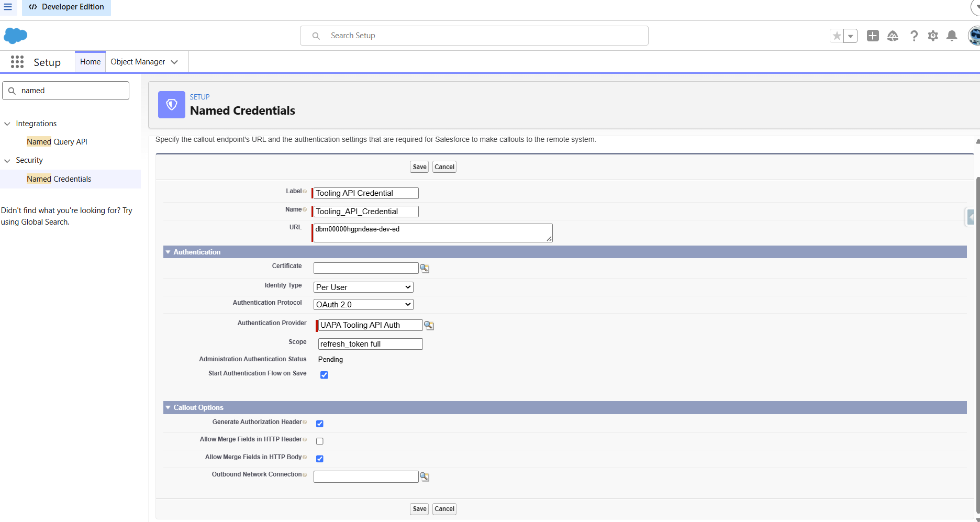Image resolution: width=980 pixels, height=522 pixels.
Task: Open the favorites list dropdown arrow
Action: (x=851, y=36)
